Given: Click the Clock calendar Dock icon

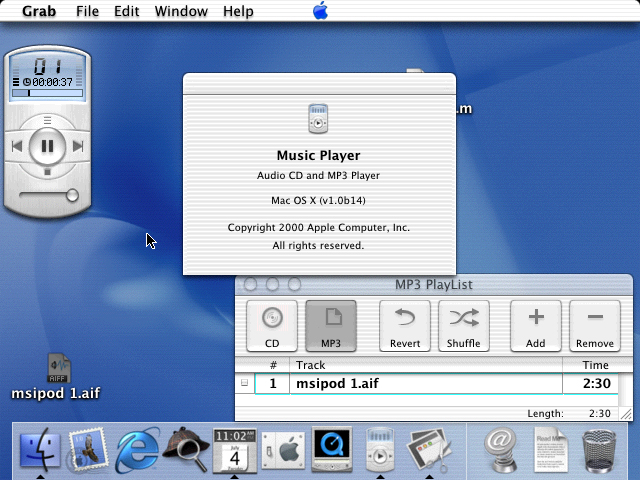Looking at the screenshot, I should click(x=235, y=450).
